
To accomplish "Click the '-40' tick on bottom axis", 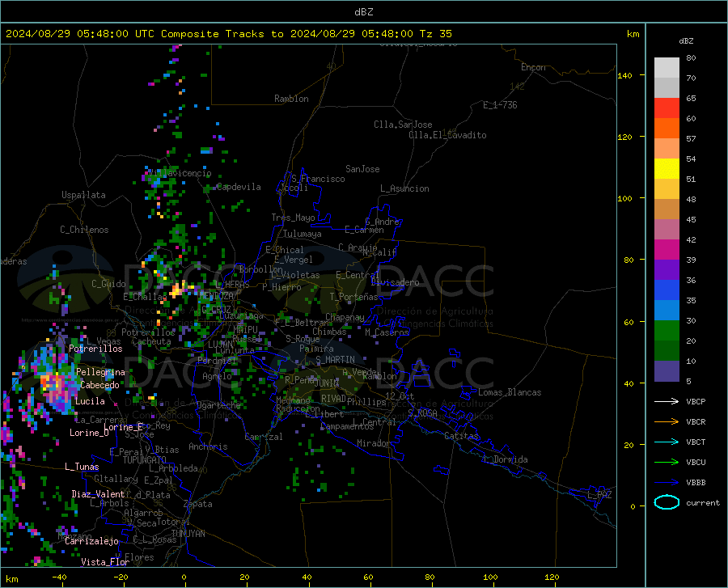I will tap(59, 577).
